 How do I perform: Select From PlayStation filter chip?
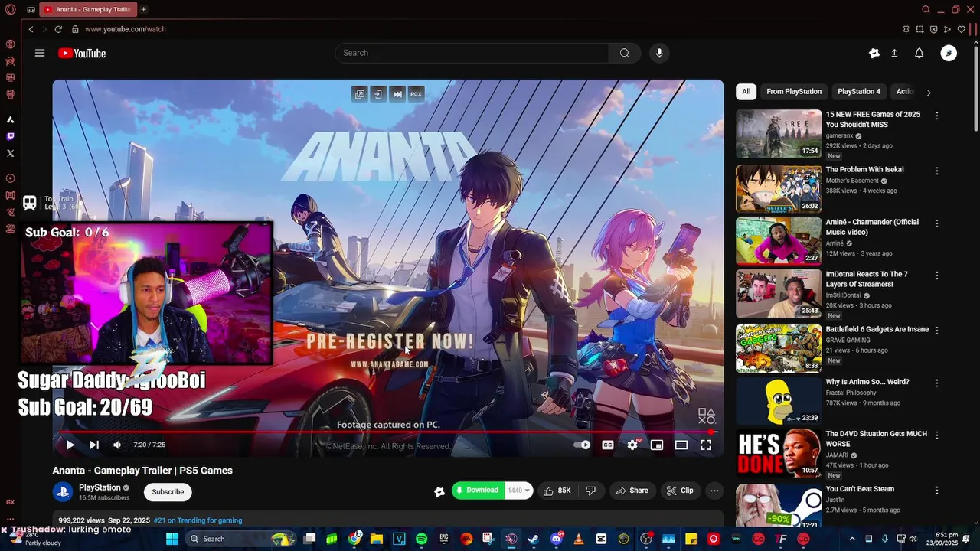tap(794, 92)
